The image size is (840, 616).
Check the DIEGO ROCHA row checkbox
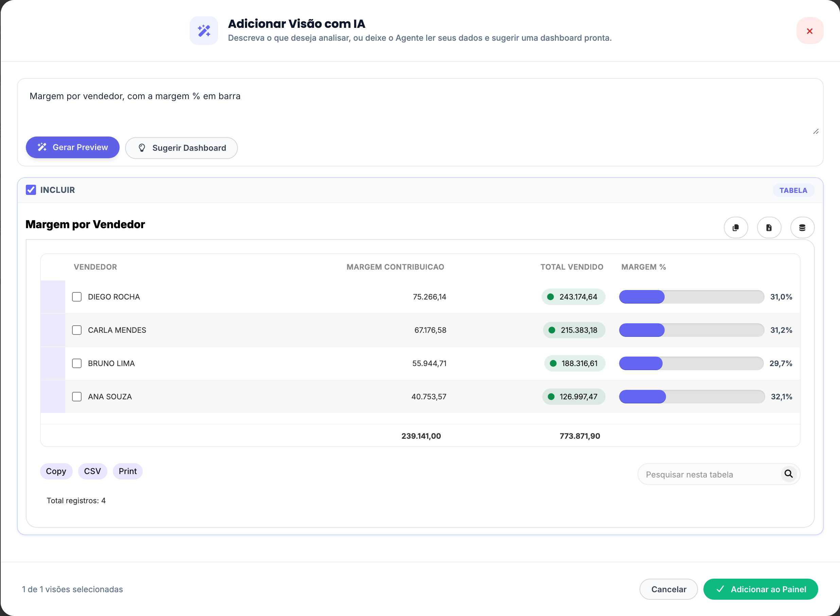click(x=77, y=297)
